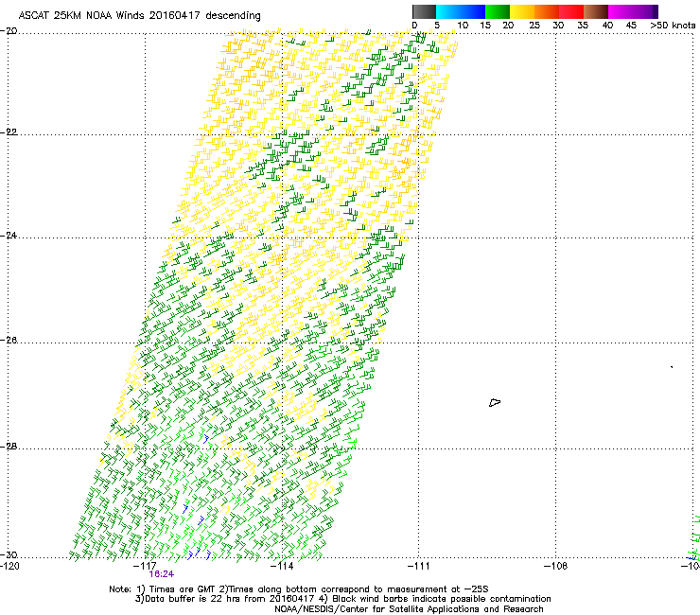Click the "-24" latitude axis label
Screen dimensions: 700x615
(9, 235)
